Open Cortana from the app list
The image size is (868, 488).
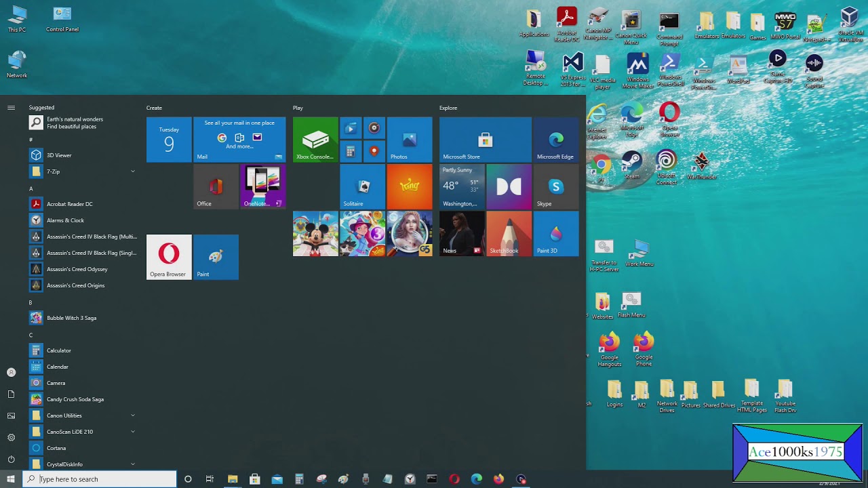83,448
